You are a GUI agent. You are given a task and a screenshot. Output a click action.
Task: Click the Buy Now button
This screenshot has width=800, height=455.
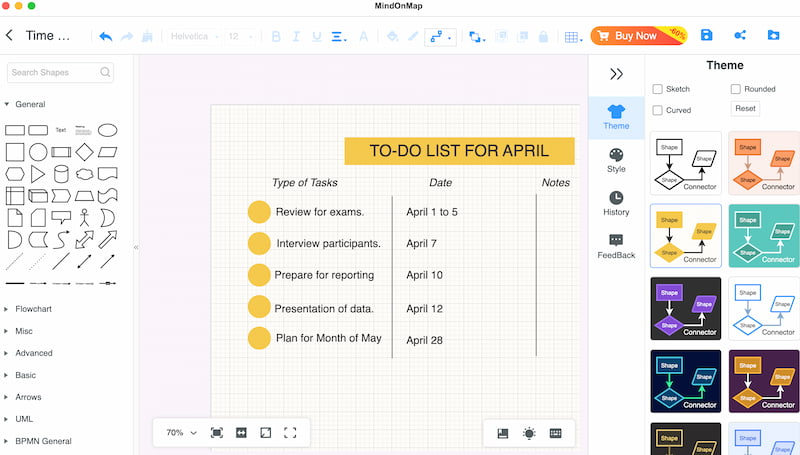(639, 36)
